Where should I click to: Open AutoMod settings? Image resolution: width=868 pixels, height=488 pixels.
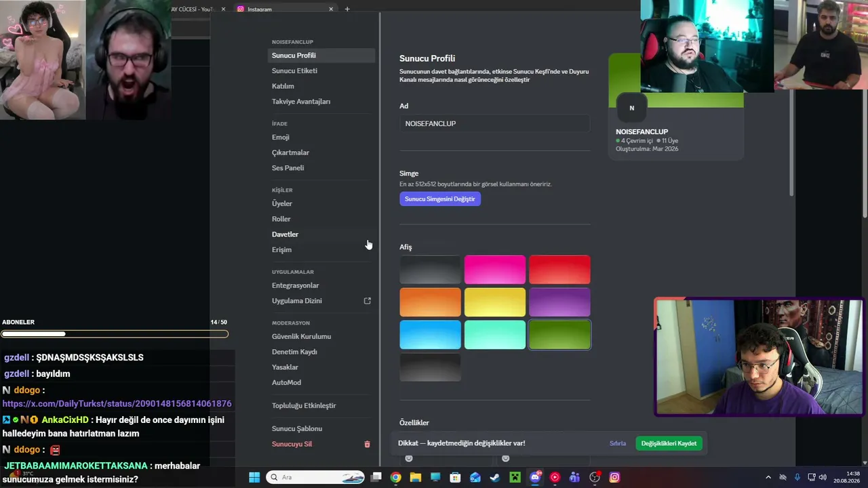point(321,382)
